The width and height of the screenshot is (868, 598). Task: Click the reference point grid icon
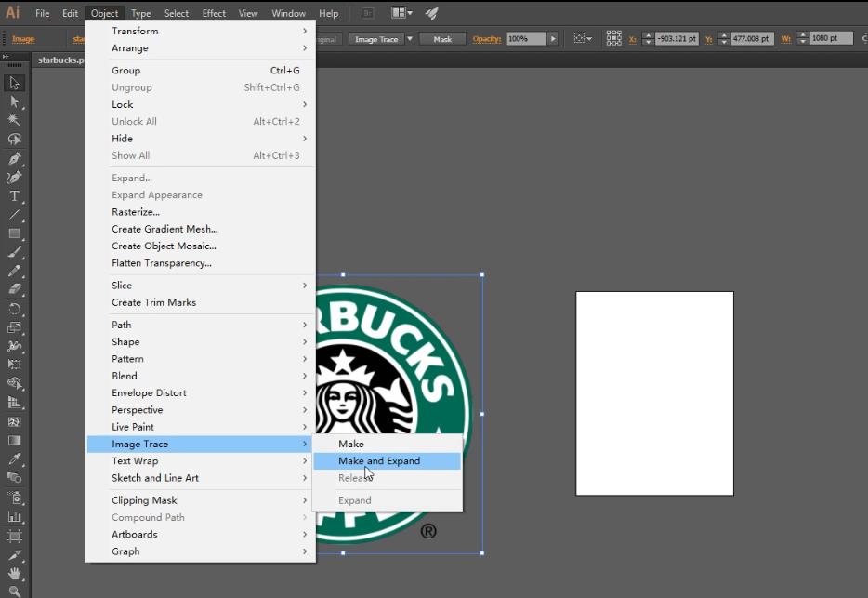[x=613, y=38]
